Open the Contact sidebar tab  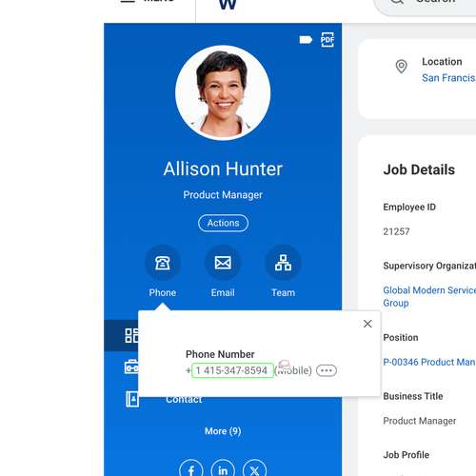click(x=184, y=399)
